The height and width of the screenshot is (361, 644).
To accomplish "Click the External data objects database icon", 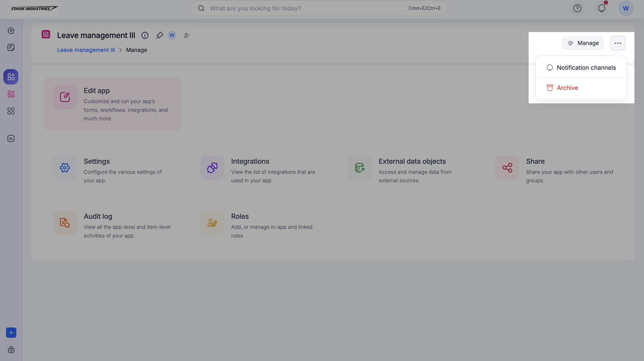I will (360, 168).
